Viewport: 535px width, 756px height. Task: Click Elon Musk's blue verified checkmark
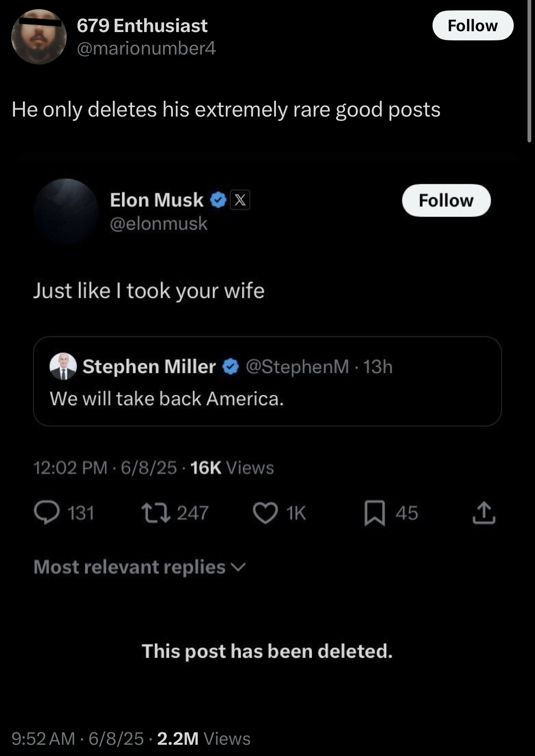(x=218, y=201)
